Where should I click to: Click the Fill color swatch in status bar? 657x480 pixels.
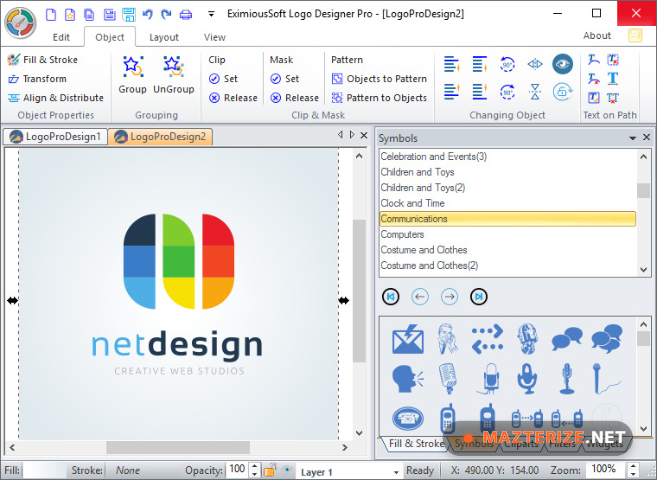(x=44, y=470)
